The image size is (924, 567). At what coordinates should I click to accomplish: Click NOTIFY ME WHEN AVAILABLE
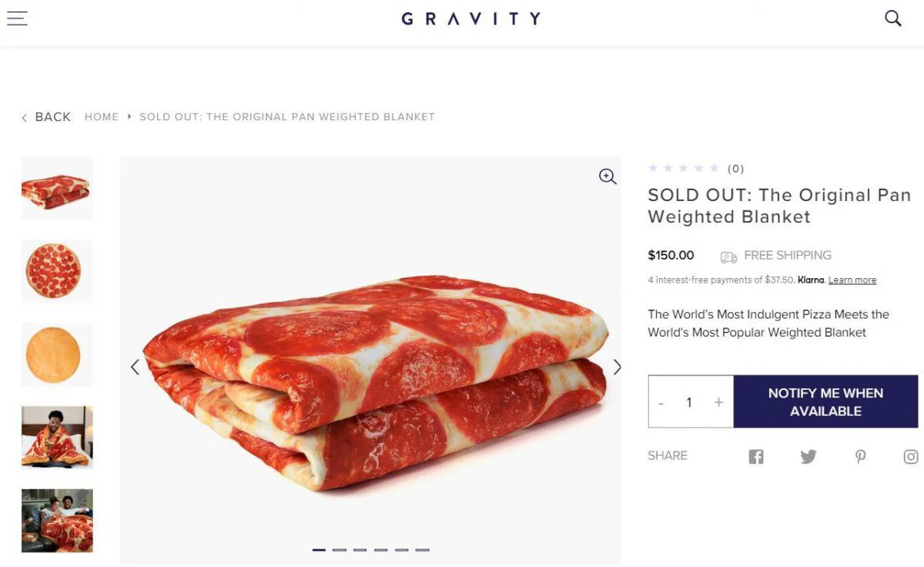825,401
